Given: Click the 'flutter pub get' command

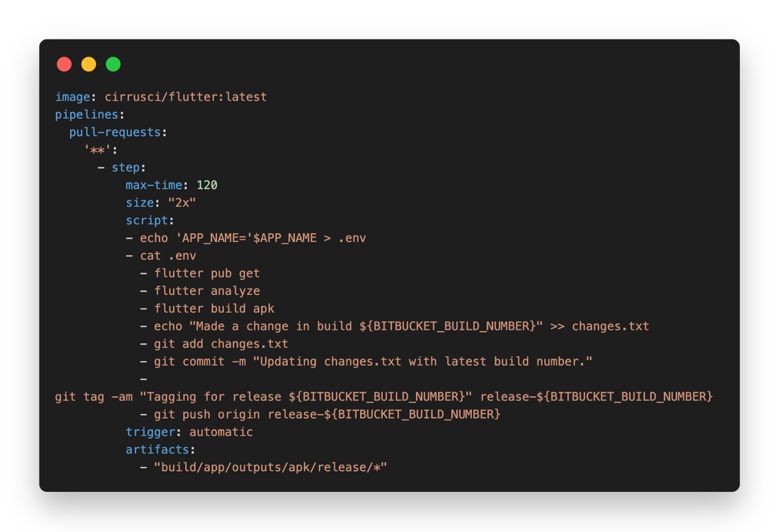Looking at the screenshot, I should point(207,273).
